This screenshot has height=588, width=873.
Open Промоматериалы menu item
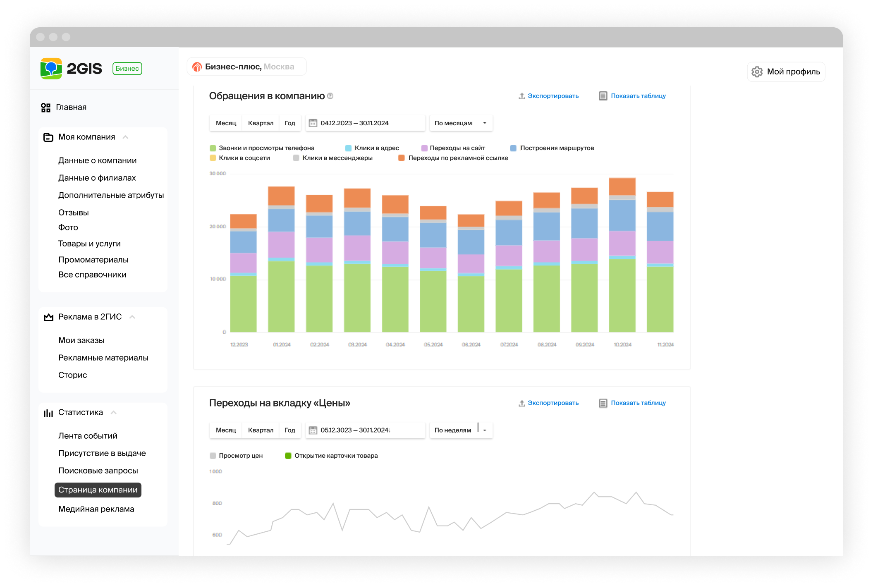(x=93, y=260)
